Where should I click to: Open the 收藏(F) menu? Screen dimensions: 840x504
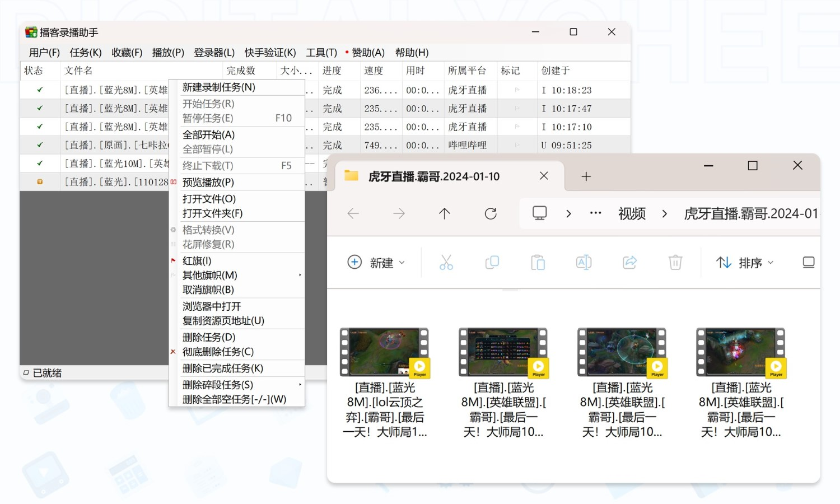click(x=127, y=53)
